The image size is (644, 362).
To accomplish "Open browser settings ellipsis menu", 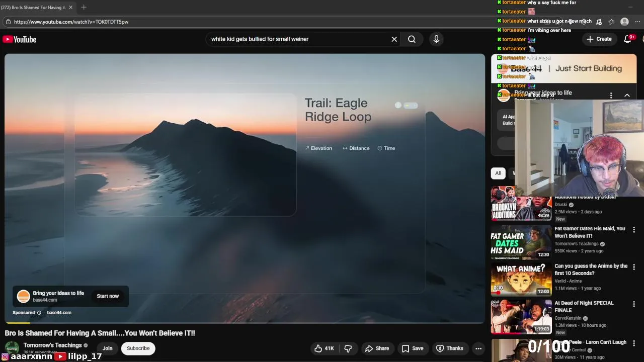I will pyautogui.click(x=637, y=22).
